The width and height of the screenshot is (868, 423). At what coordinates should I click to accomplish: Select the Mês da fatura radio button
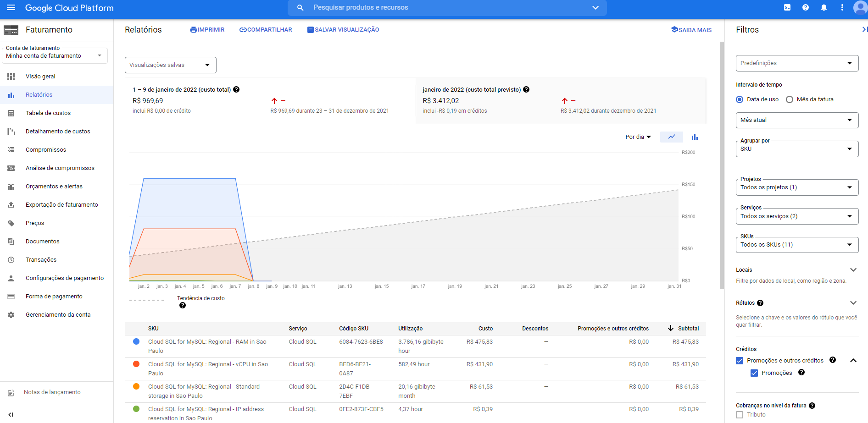point(790,99)
